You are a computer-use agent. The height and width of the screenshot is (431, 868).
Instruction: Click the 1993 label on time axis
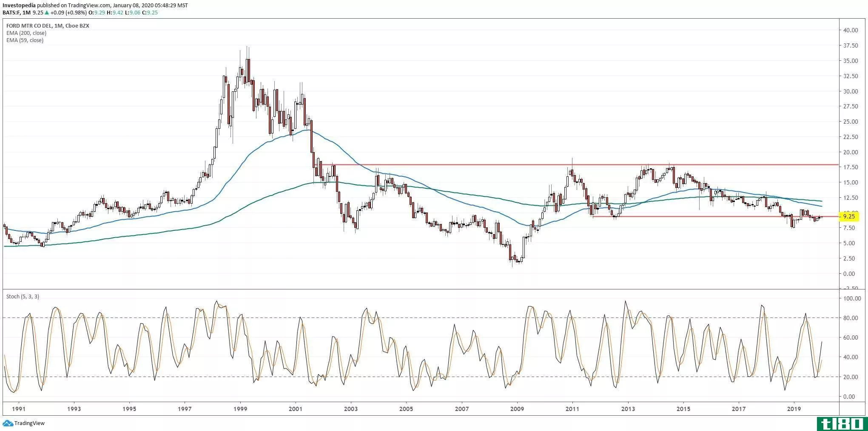74,409
